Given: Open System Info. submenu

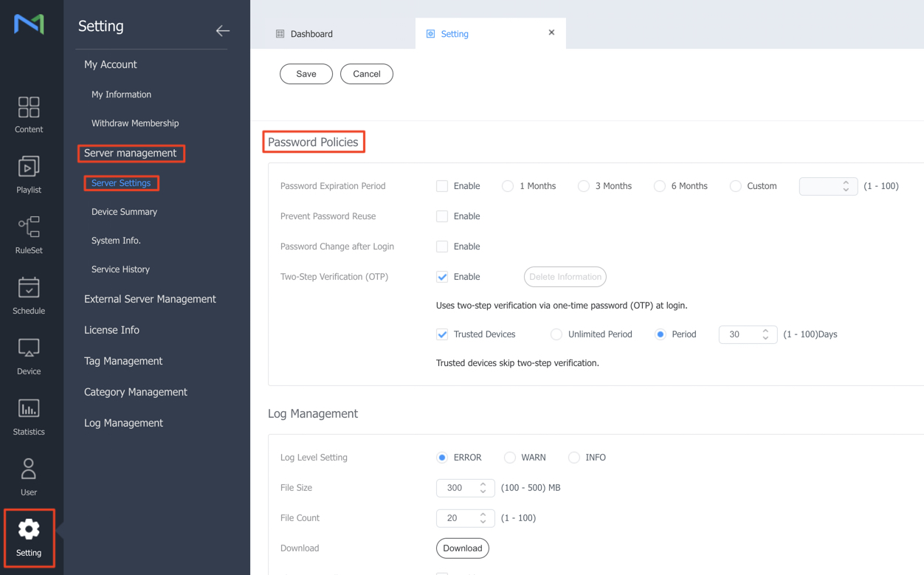Looking at the screenshot, I should tap(116, 241).
